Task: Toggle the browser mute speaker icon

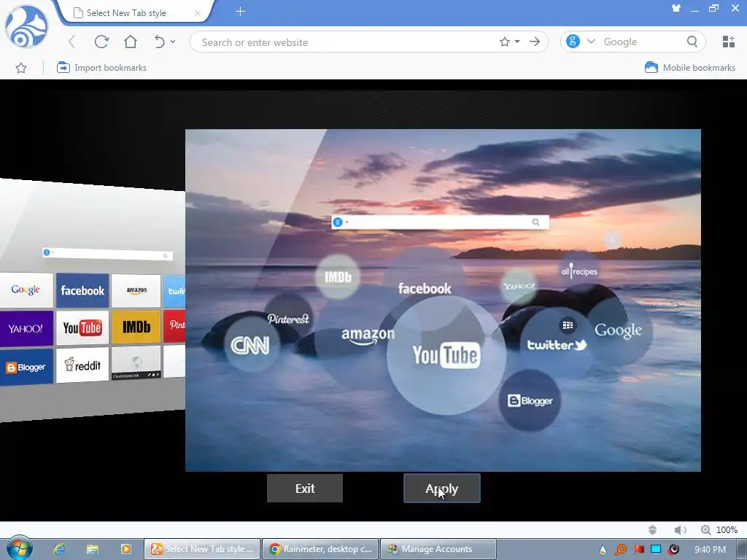Action: click(x=681, y=530)
